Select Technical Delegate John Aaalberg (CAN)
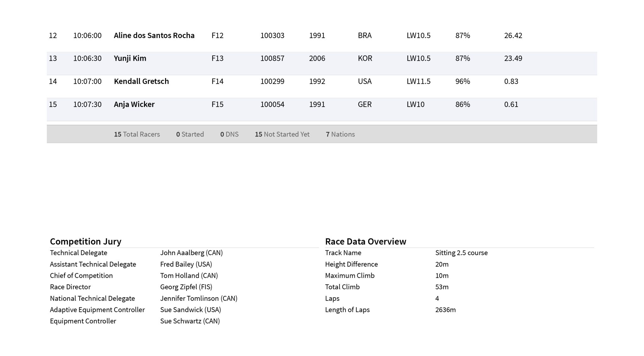 pos(191,253)
